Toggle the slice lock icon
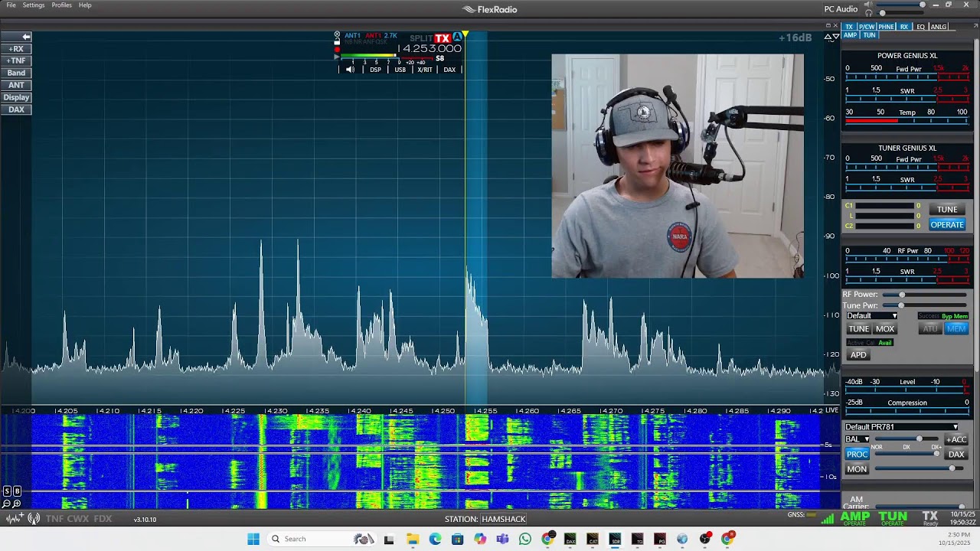 point(337,43)
